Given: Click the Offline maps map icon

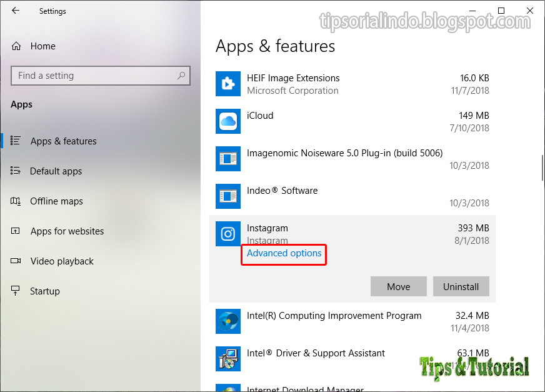Looking at the screenshot, I should click(16, 201).
